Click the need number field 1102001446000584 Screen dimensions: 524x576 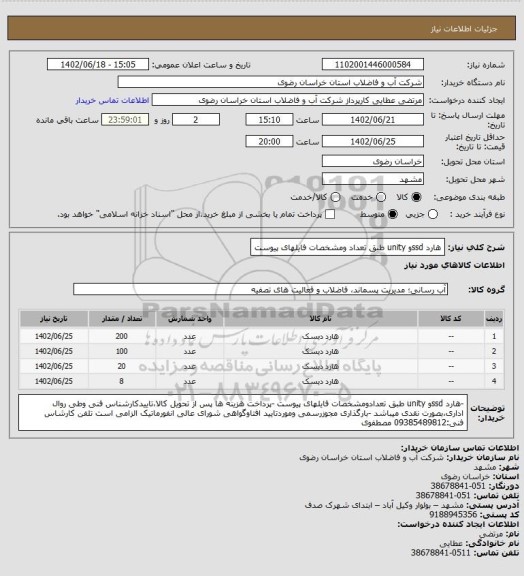point(373,64)
